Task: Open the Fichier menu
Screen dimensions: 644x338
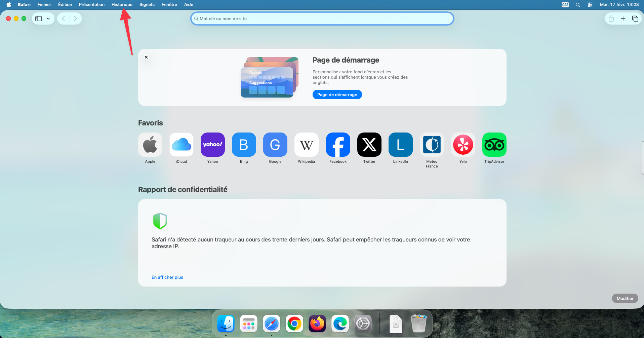Action: pos(44,4)
